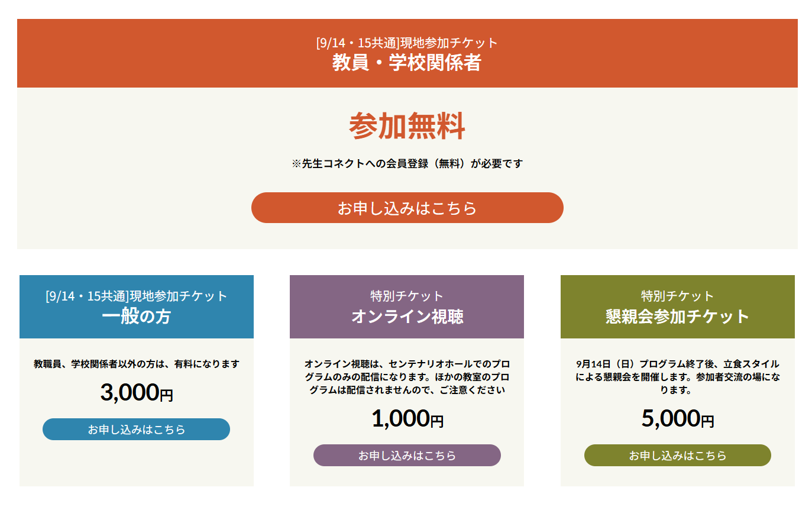
Task: Click the 先生コネクト membership registration note
Action: [x=407, y=164]
